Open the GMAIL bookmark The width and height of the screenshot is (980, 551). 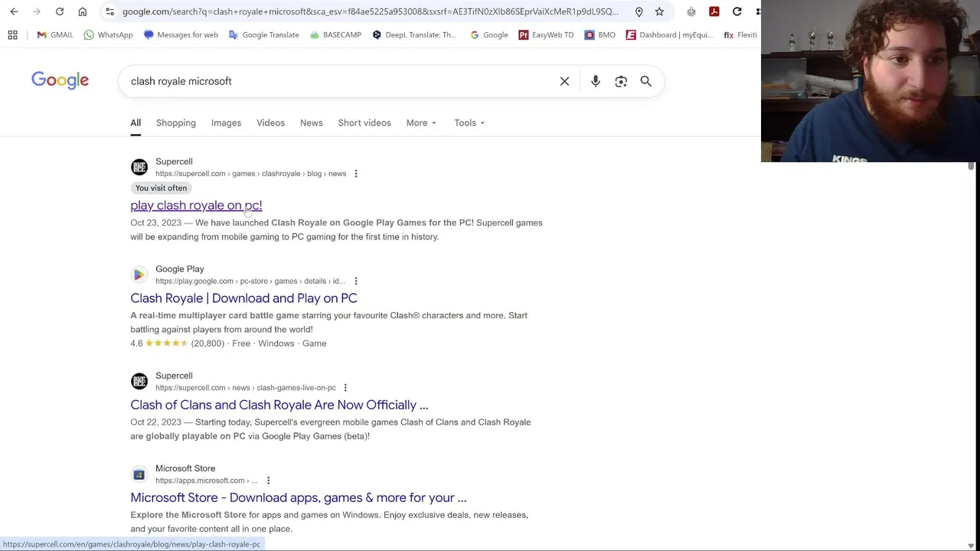coord(54,34)
